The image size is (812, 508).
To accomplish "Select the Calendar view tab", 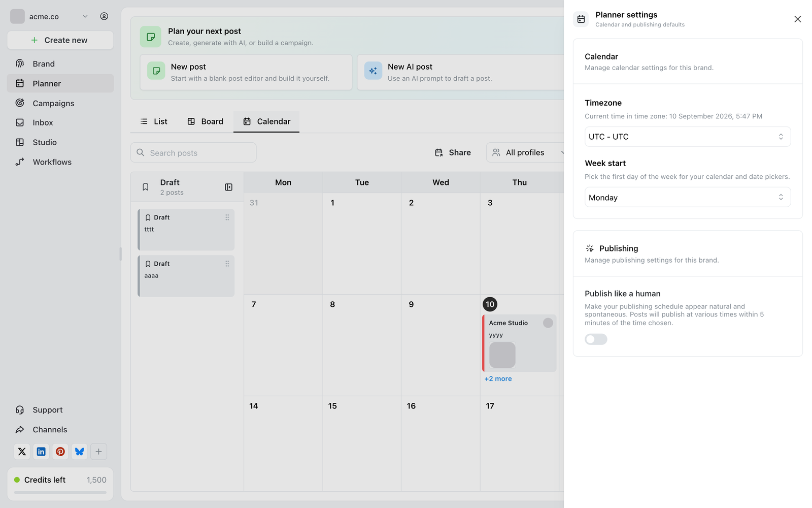I will click(x=266, y=121).
